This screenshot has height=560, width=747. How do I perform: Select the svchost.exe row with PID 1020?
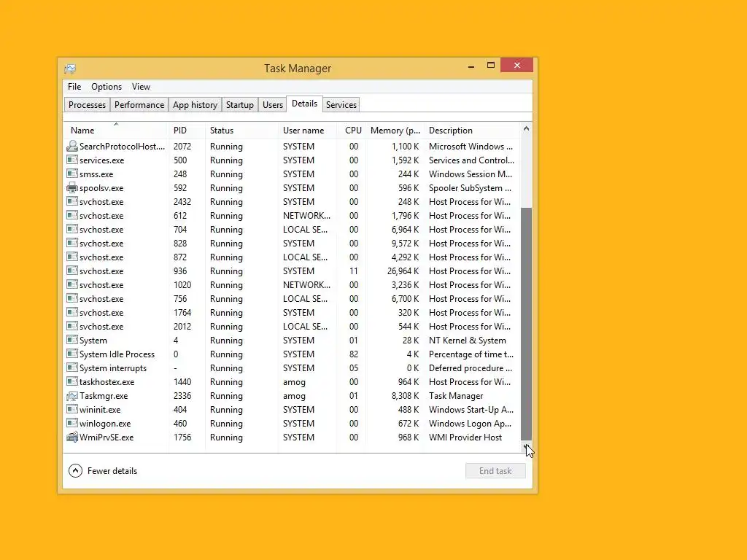[x=292, y=285]
